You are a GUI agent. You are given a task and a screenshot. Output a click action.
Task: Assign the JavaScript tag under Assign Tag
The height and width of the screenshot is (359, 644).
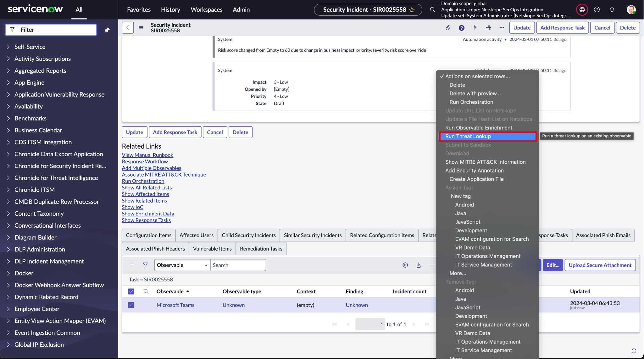[468, 222]
